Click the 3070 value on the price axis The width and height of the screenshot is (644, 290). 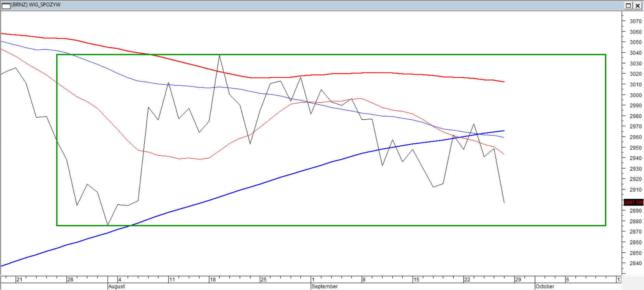click(x=635, y=21)
